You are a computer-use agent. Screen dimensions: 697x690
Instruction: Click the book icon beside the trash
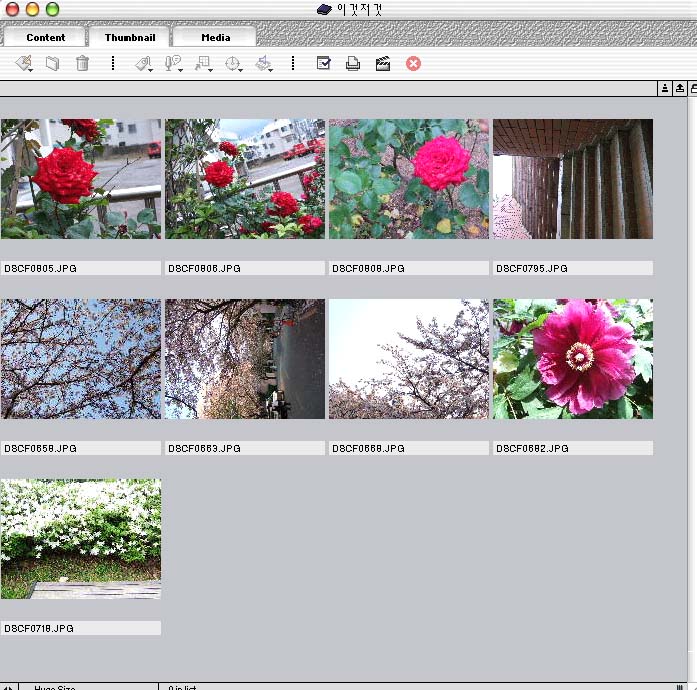tap(53, 64)
